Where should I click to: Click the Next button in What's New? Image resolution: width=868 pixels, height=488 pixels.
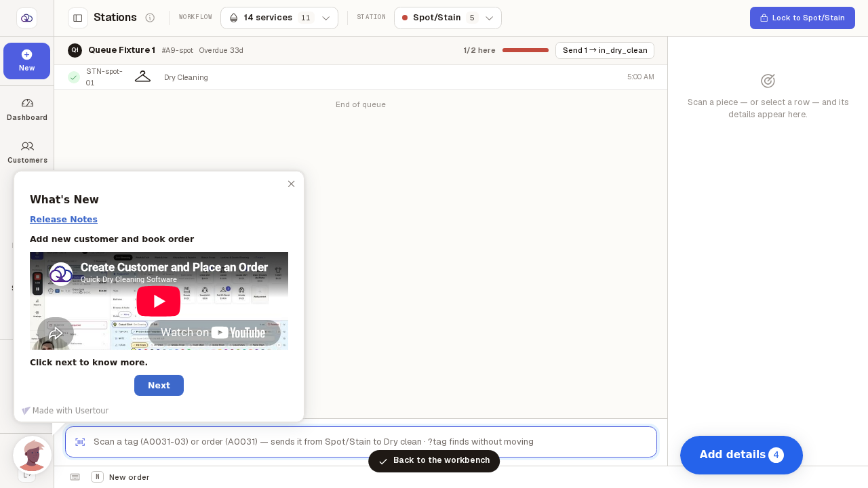159,385
